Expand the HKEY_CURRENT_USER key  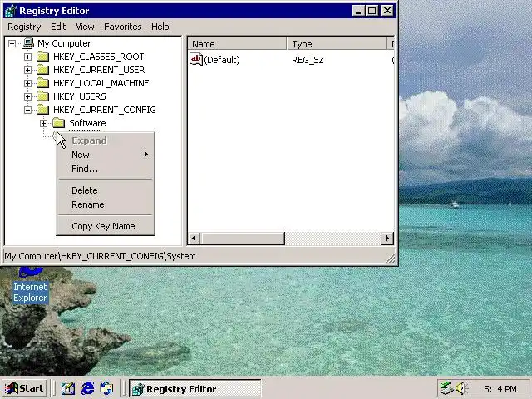[27, 70]
